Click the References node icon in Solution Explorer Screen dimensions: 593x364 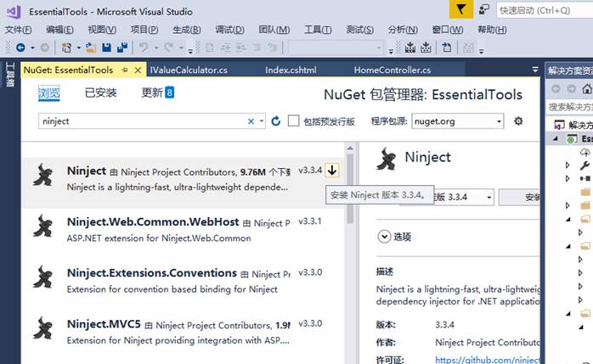pyautogui.click(x=585, y=178)
